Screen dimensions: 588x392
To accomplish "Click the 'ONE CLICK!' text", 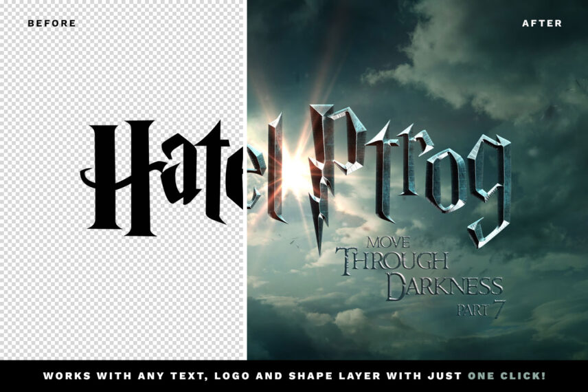I will click(x=507, y=375).
